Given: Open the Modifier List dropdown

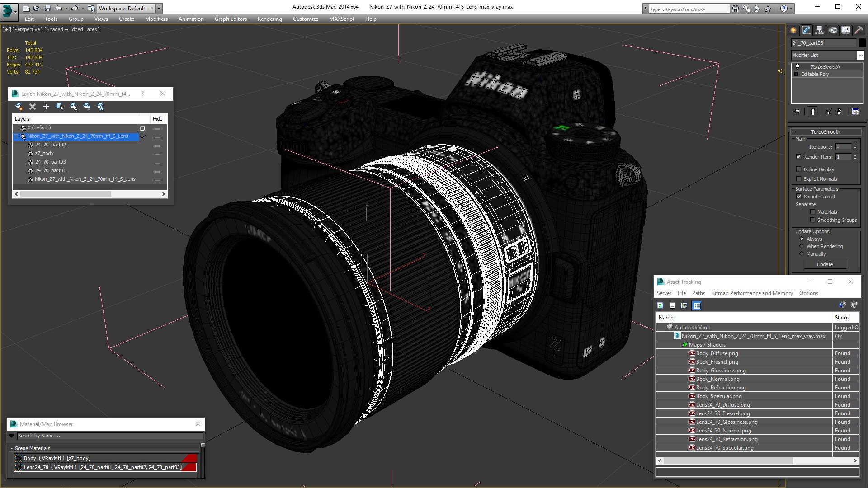Looking at the screenshot, I should [x=860, y=55].
